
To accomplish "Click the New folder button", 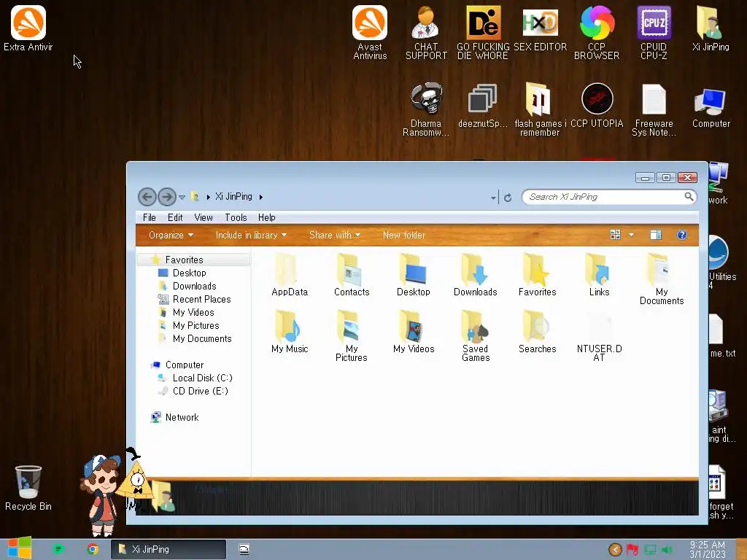I will [x=404, y=235].
